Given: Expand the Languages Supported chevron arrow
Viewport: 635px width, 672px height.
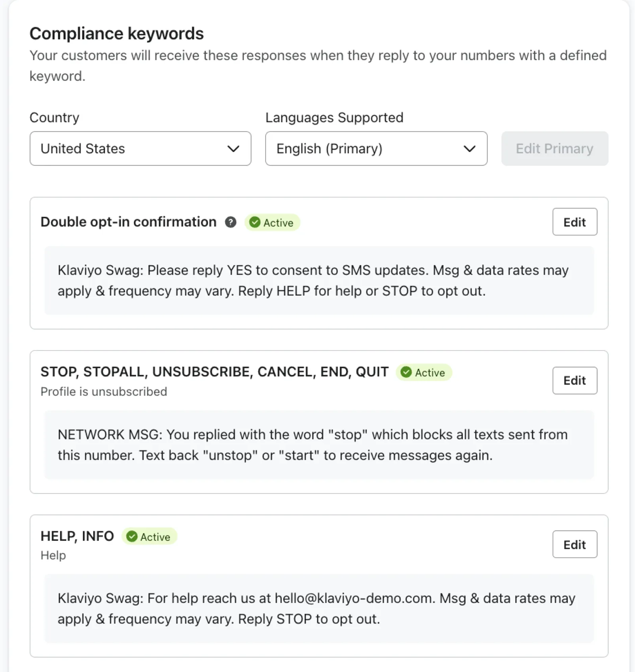Looking at the screenshot, I should pos(470,149).
